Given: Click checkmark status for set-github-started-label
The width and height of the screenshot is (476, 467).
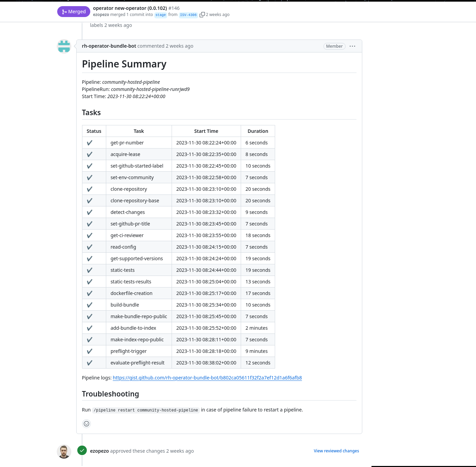Looking at the screenshot, I should pyautogui.click(x=90, y=166).
